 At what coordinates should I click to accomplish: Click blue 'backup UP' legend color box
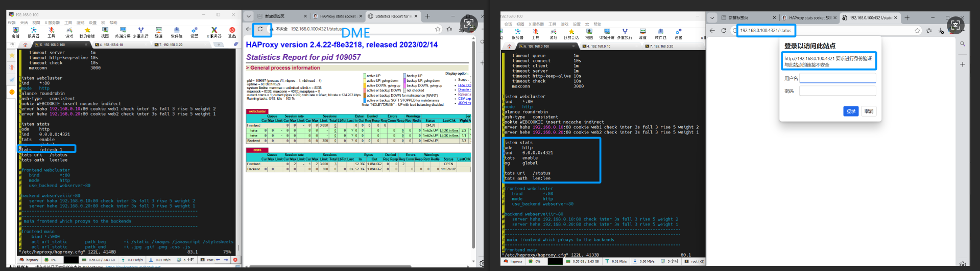[x=404, y=76]
